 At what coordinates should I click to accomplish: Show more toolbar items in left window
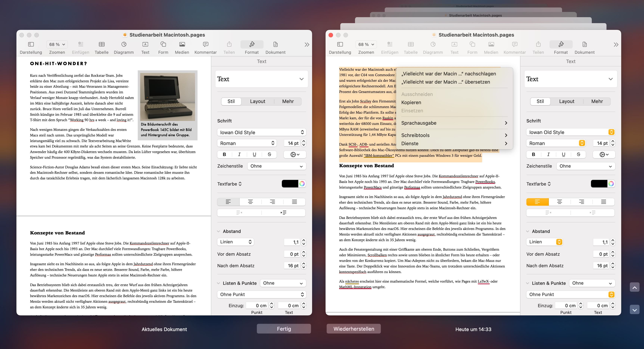307,45
